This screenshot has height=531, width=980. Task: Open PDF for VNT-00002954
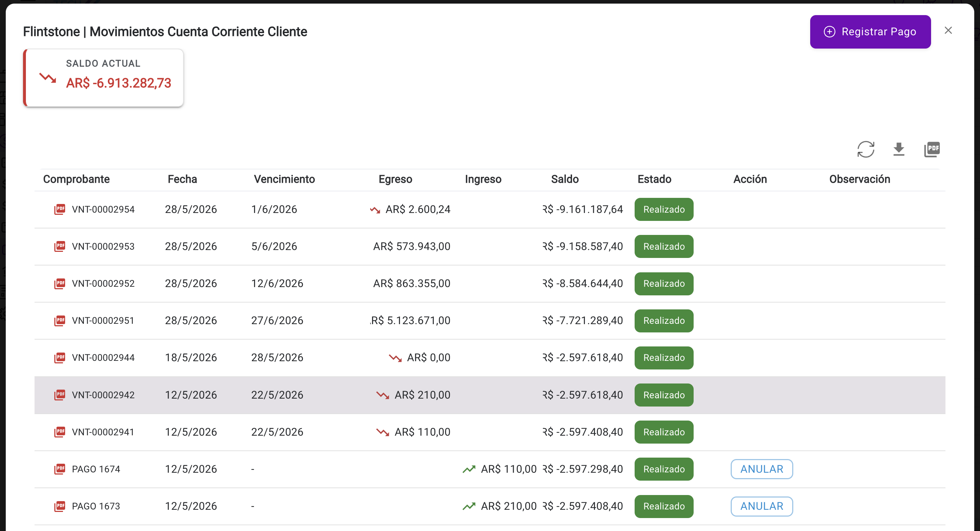click(x=60, y=209)
